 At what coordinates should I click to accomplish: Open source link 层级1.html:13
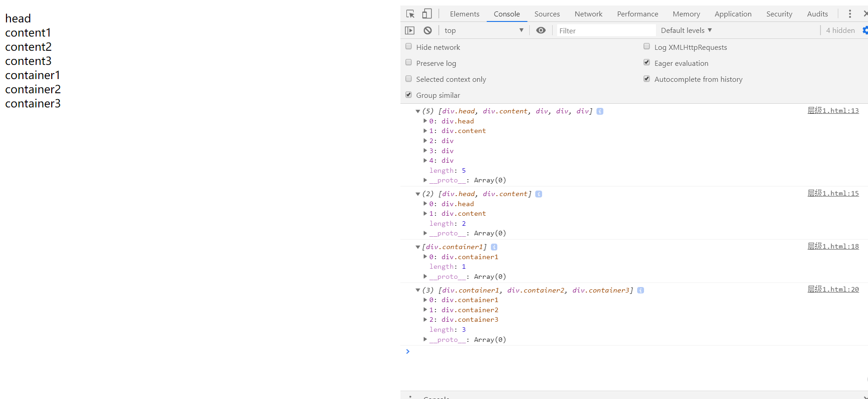(833, 111)
